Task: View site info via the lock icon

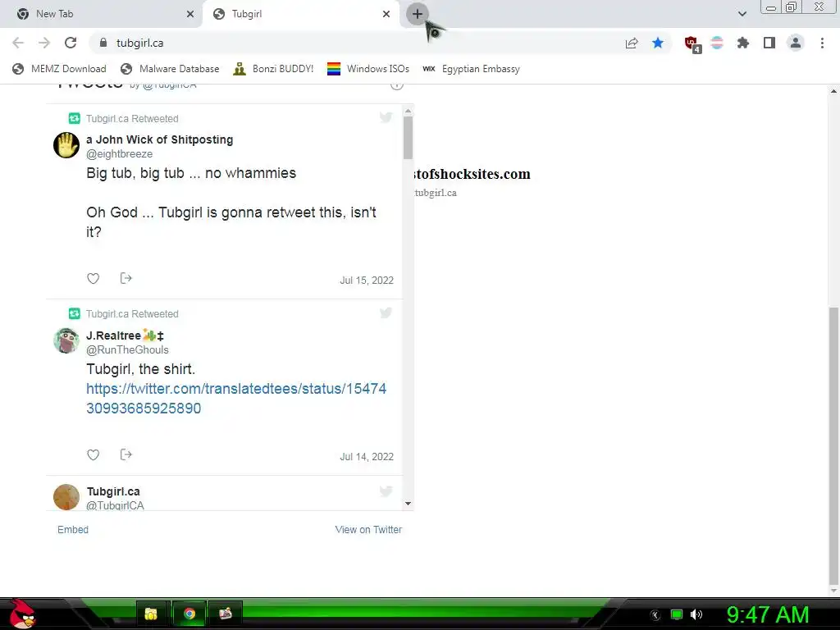Action: 103,43
